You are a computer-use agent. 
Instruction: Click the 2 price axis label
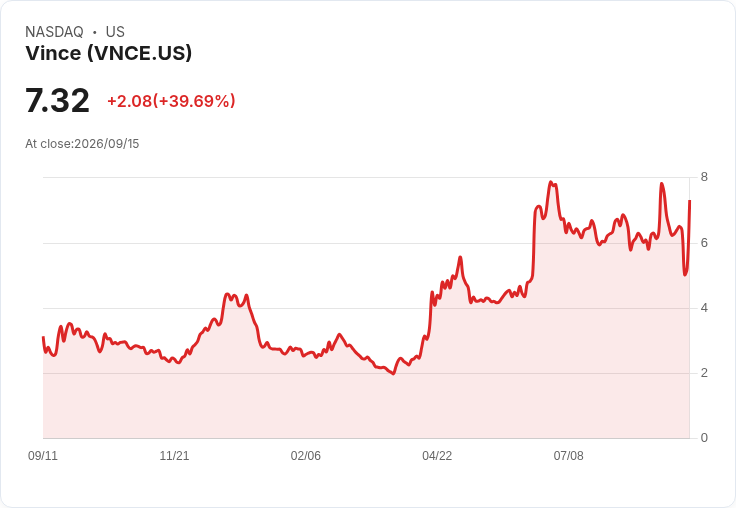pyautogui.click(x=704, y=373)
